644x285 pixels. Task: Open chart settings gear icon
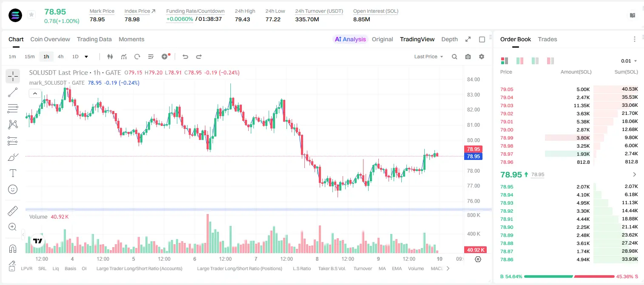pos(482,57)
